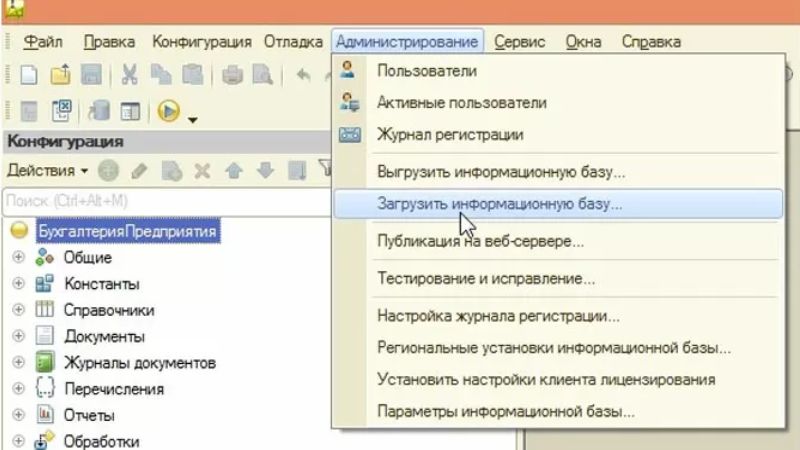Screen dimensions: 800x450
Task: Open the Сервис menu
Action: pos(519,42)
